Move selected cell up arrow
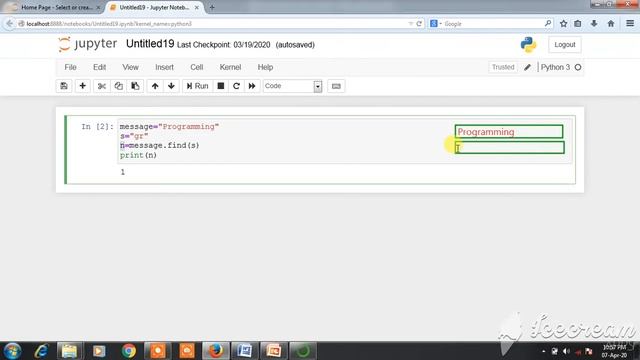Image resolution: width=640 pixels, height=360 pixels. (155, 86)
